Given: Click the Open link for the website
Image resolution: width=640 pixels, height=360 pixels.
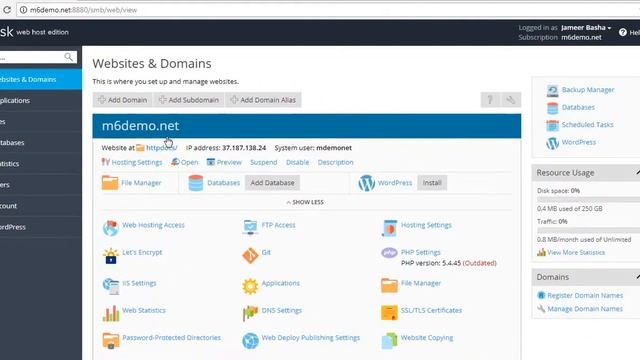Looking at the screenshot, I should pyautogui.click(x=189, y=162).
